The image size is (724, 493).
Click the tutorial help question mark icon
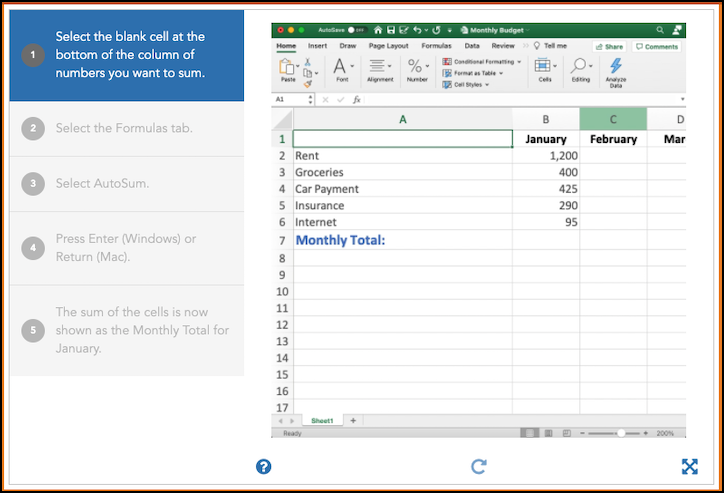pos(264,467)
